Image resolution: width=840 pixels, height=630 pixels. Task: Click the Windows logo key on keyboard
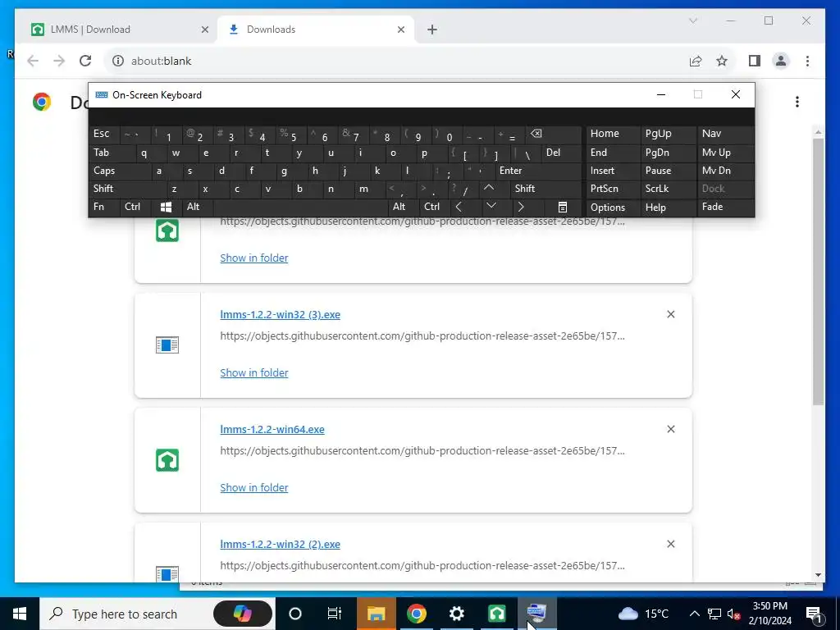(x=166, y=207)
